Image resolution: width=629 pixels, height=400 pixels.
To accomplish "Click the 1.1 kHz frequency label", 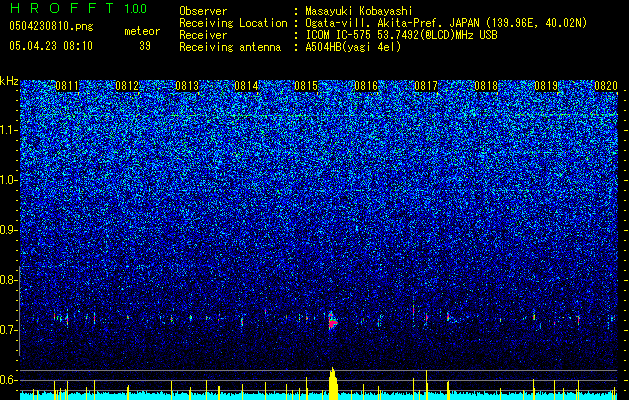I will click(x=7, y=130).
